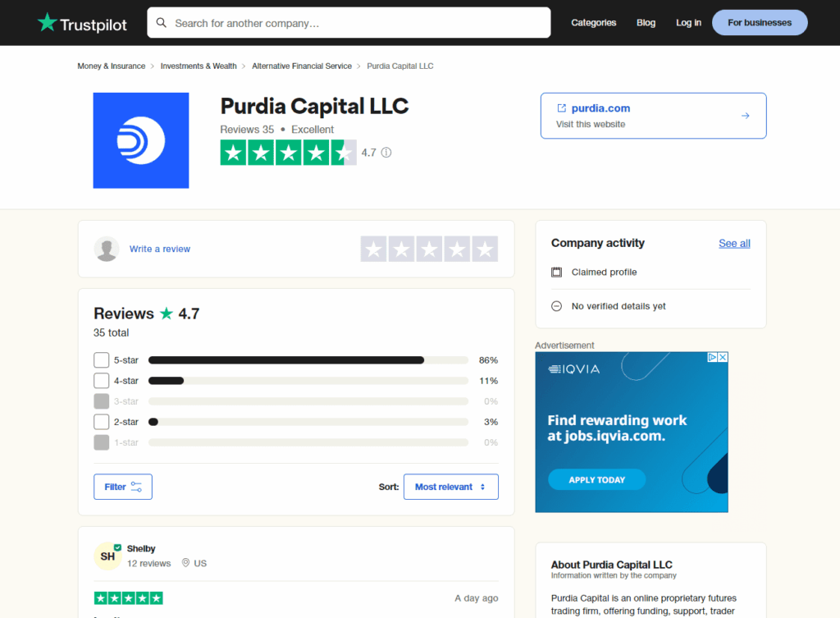
Task: Click the No verified details minus icon
Action: coord(557,306)
